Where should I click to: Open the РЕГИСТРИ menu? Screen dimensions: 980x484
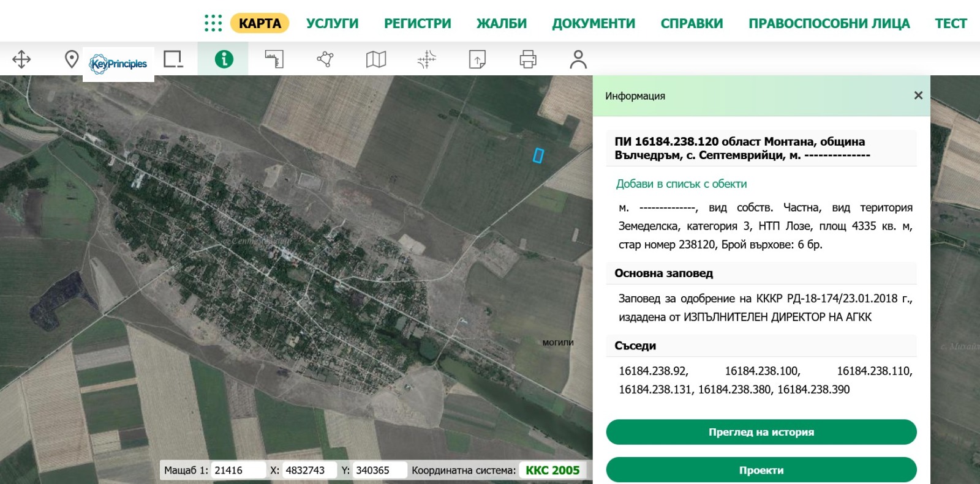[418, 23]
